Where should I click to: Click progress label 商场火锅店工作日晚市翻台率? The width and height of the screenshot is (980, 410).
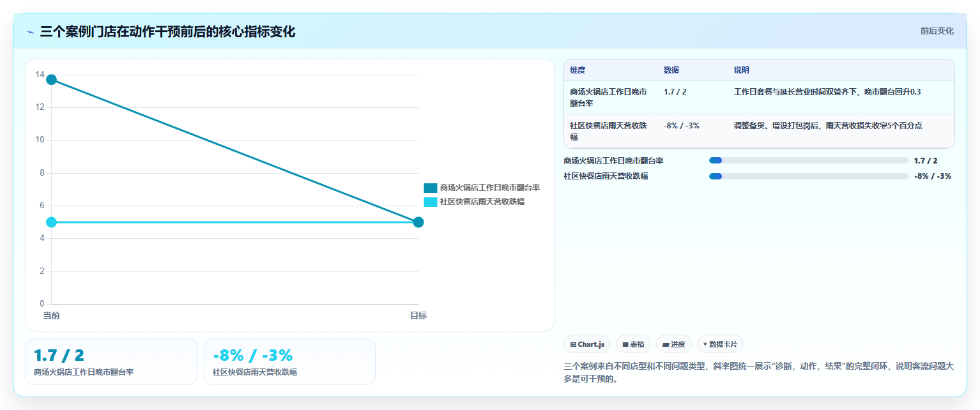pos(613,161)
